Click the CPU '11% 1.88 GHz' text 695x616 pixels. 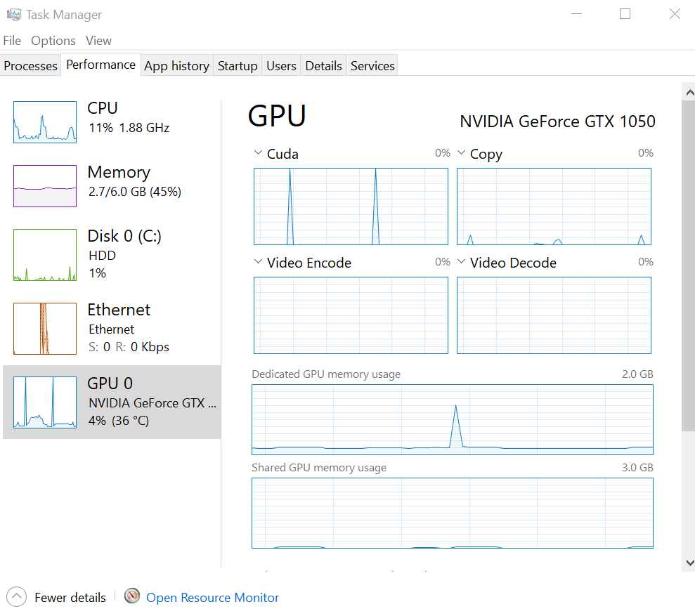pos(129,128)
